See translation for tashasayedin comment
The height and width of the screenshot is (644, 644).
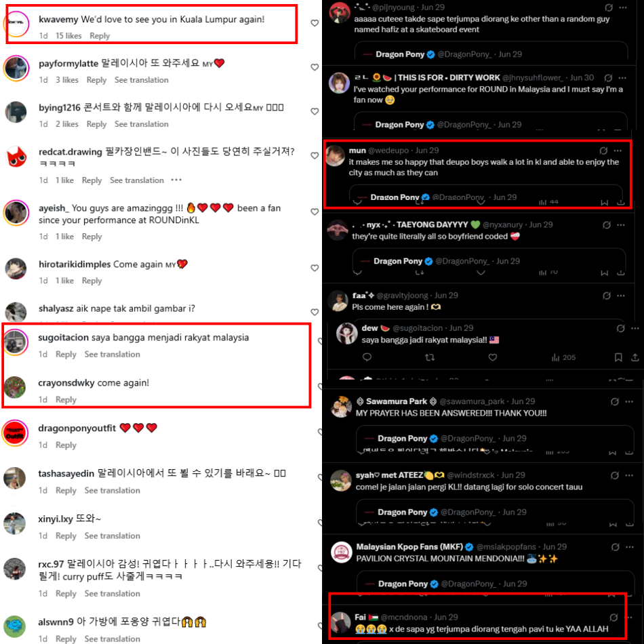coord(112,490)
